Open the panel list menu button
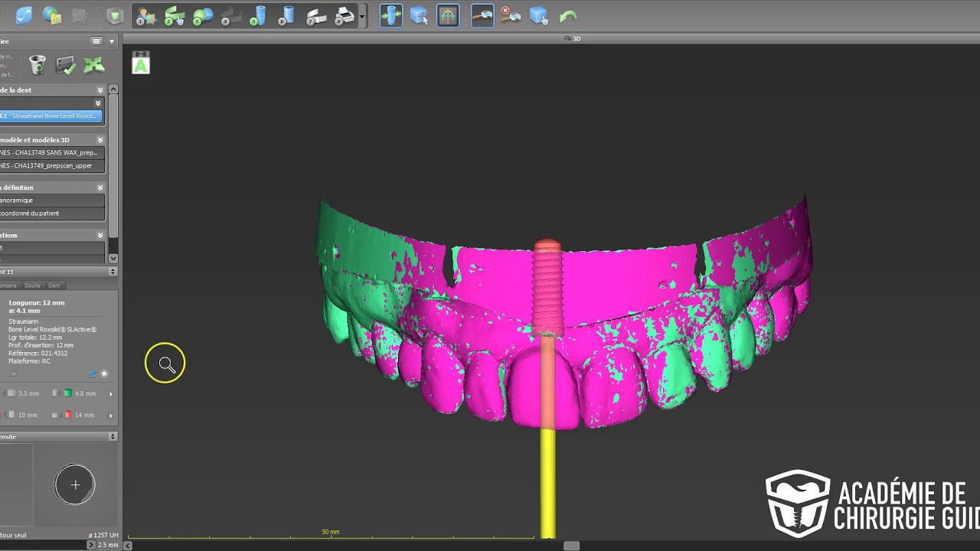Viewport: 980px width, 551px height. pyautogui.click(x=96, y=41)
